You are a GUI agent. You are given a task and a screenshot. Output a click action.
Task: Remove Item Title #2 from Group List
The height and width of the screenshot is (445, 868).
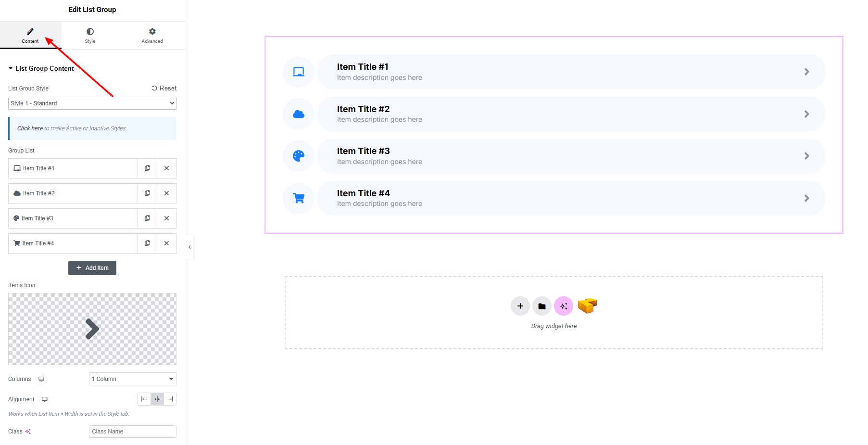pyautogui.click(x=166, y=193)
